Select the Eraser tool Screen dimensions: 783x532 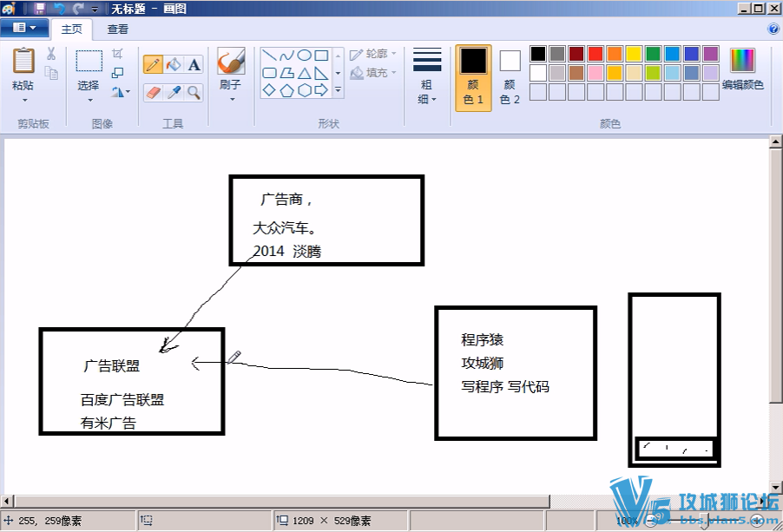[154, 92]
